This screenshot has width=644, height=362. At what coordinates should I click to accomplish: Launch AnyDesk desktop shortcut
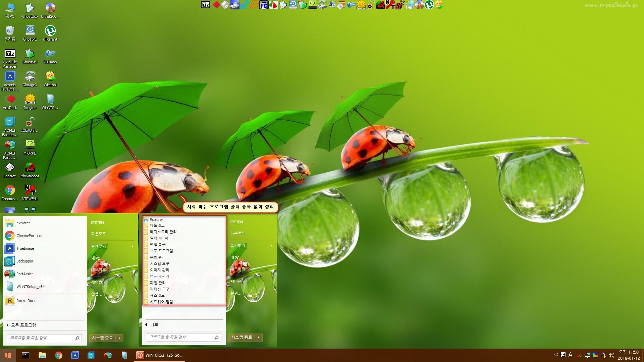tap(10, 102)
